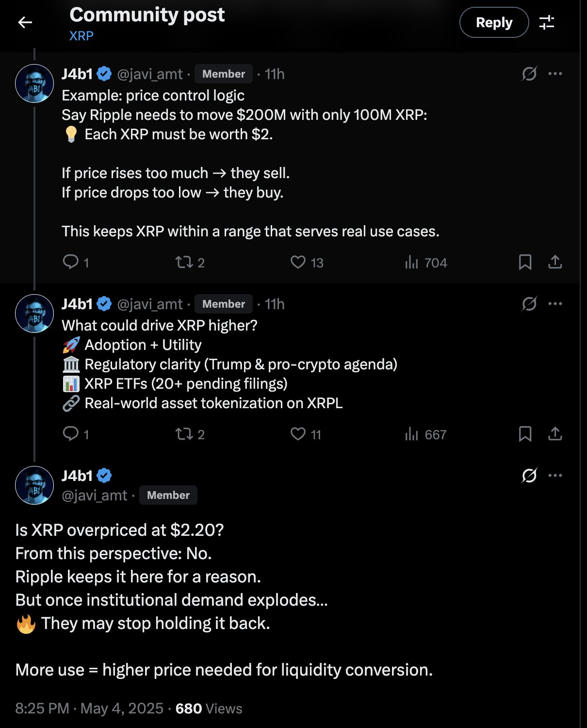
Task: Click the back arrow icon
Action: [x=25, y=22]
